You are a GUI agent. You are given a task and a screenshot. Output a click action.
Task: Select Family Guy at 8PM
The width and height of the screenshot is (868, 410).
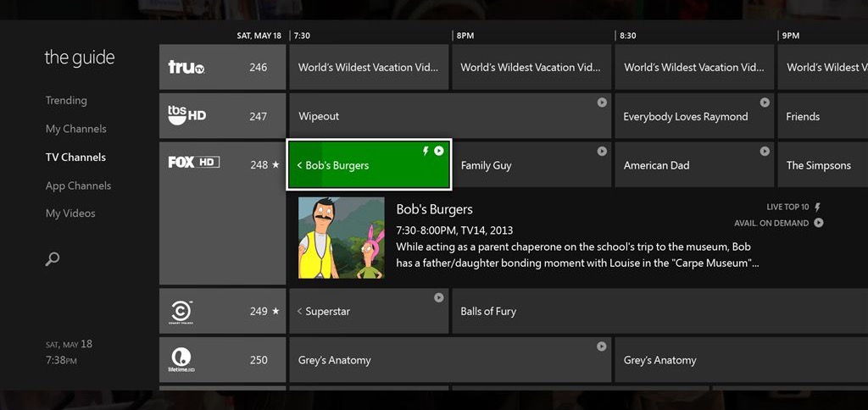click(531, 165)
